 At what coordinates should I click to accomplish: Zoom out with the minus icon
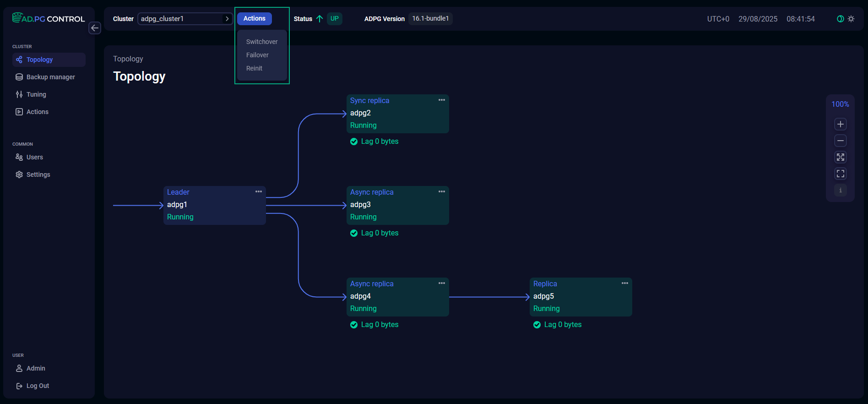click(840, 141)
